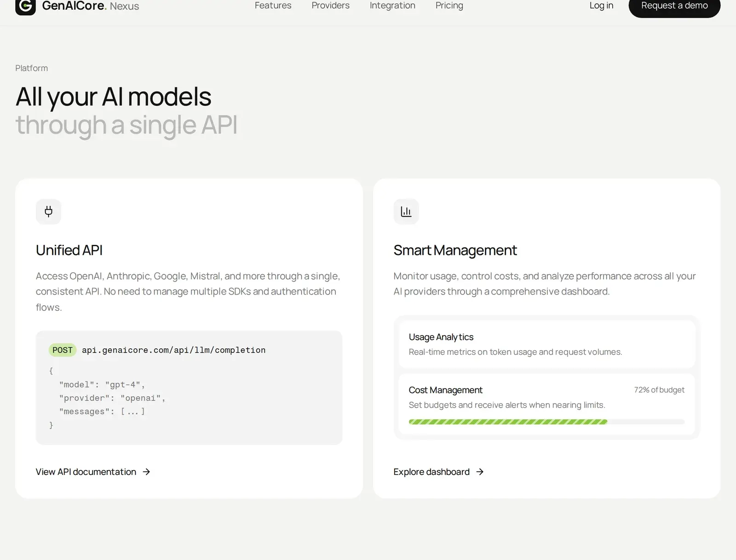Click the "messages": [...] code line
This screenshot has width=736, height=560.
point(102,411)
